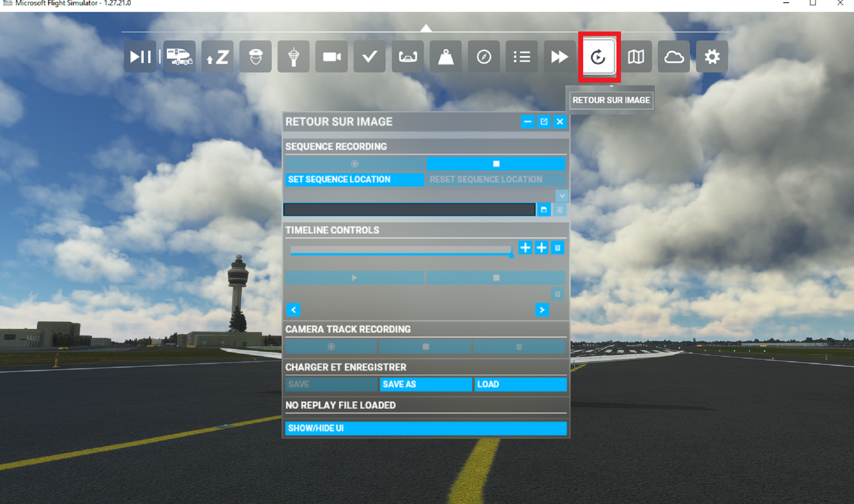Screen dimensions: 854x504
Task: Click the Save As button
Action: pos(426,384)
